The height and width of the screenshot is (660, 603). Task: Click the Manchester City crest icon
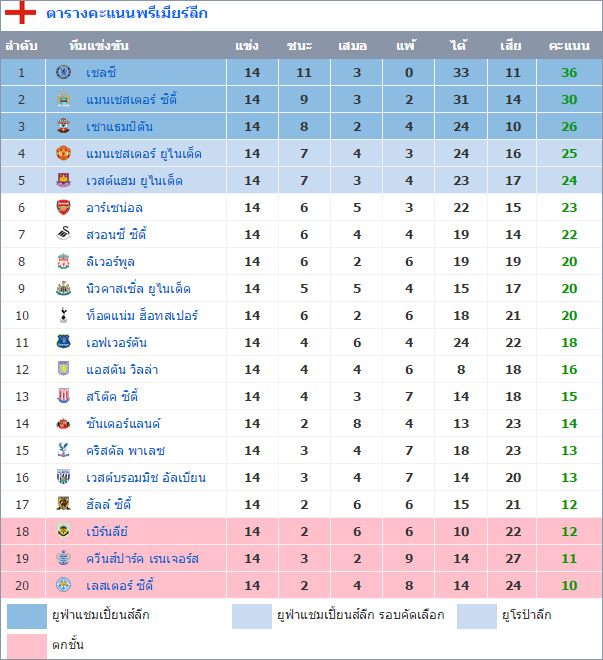click(x=64, y=100)
